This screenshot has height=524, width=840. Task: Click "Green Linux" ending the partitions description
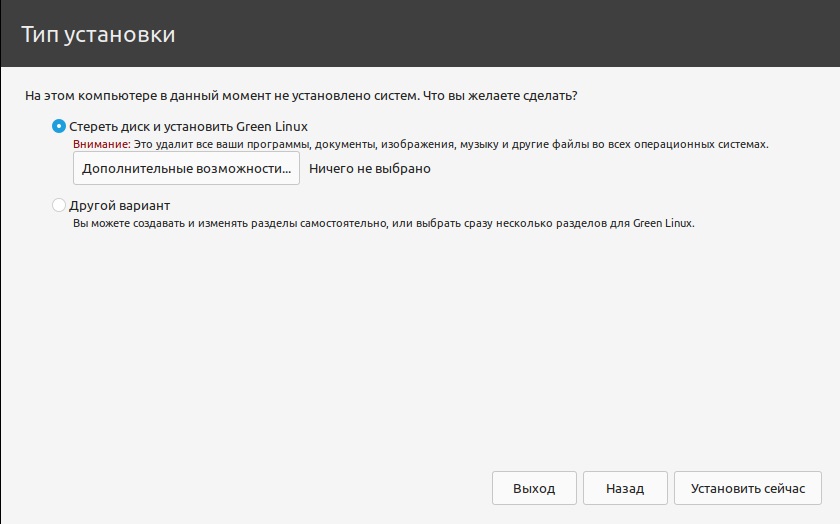tap(663, 223)
